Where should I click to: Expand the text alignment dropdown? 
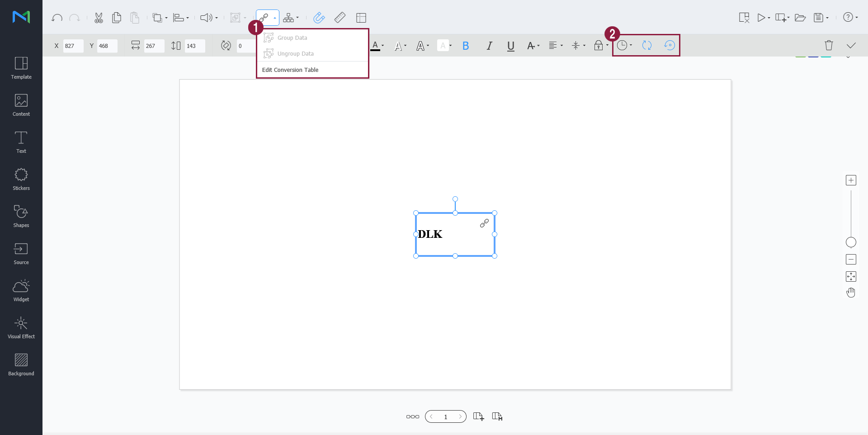(x=556, y=46)
